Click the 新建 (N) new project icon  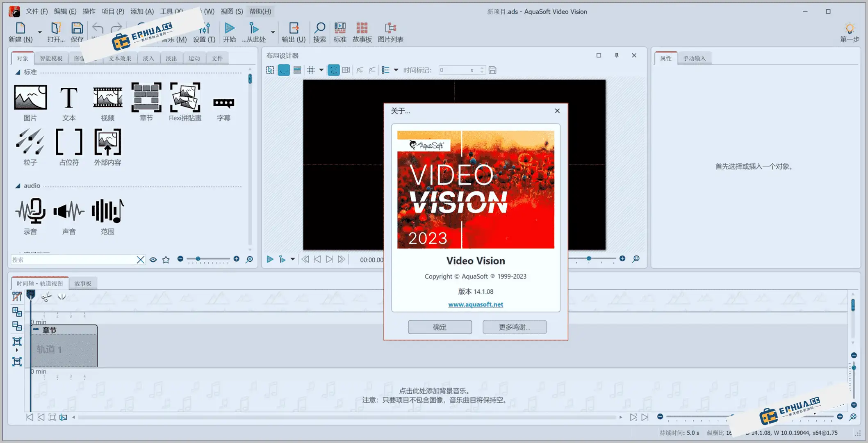(x=21, y=28)
